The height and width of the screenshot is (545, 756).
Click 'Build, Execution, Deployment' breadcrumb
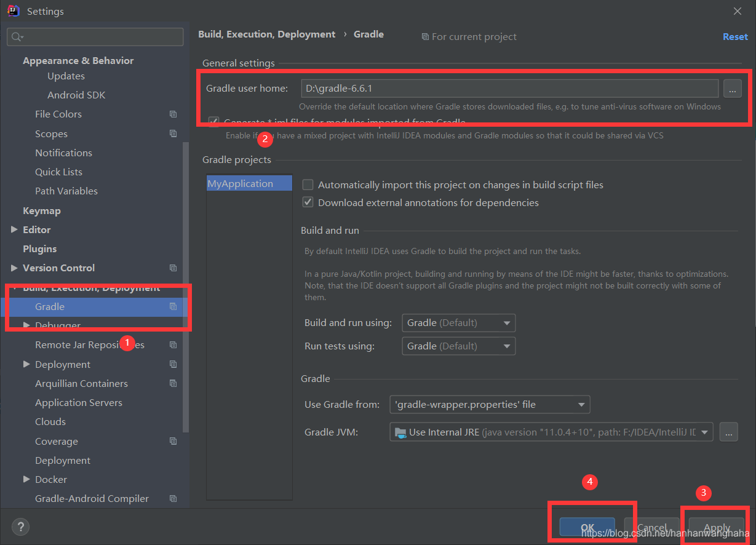[267, 34]
